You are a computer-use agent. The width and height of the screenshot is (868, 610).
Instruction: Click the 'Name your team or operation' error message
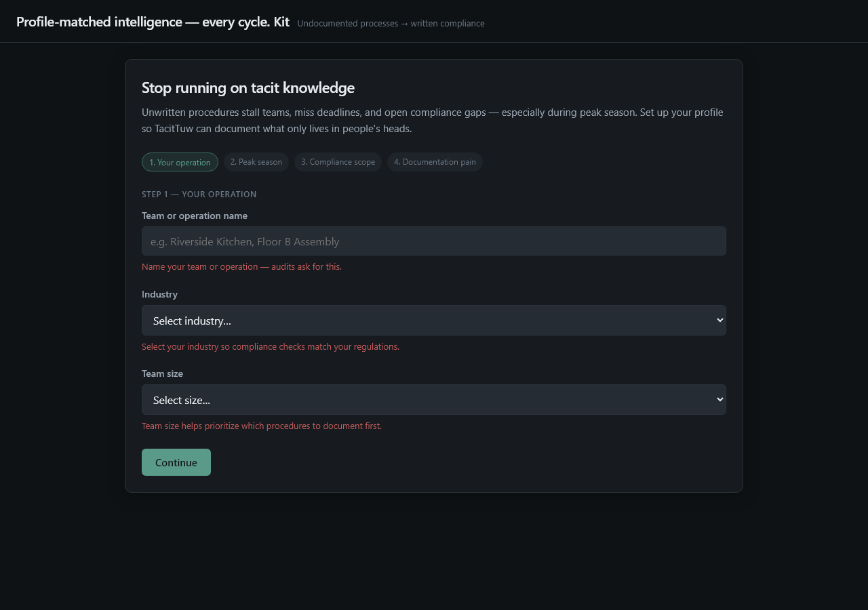(x=241, y=267)
